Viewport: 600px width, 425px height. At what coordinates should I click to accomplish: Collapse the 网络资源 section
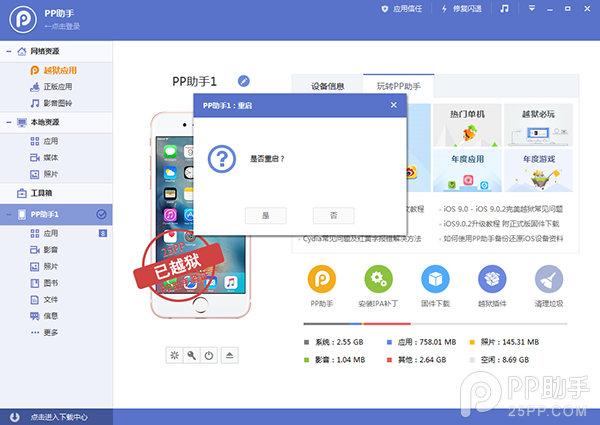pyautogui.click(x=9, y=51)
